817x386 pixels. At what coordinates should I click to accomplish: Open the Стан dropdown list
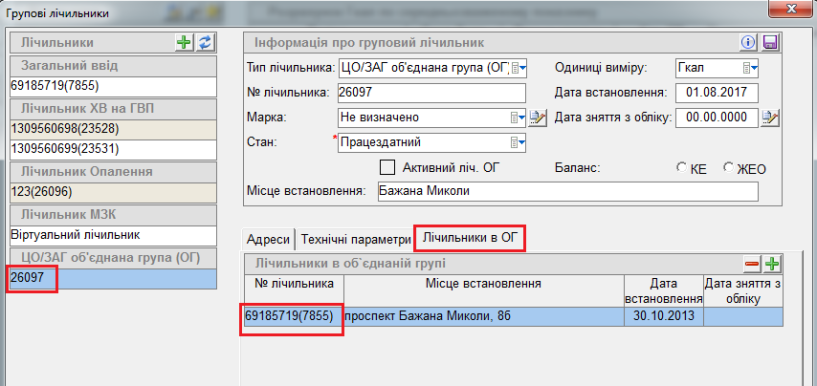point(518,142)
